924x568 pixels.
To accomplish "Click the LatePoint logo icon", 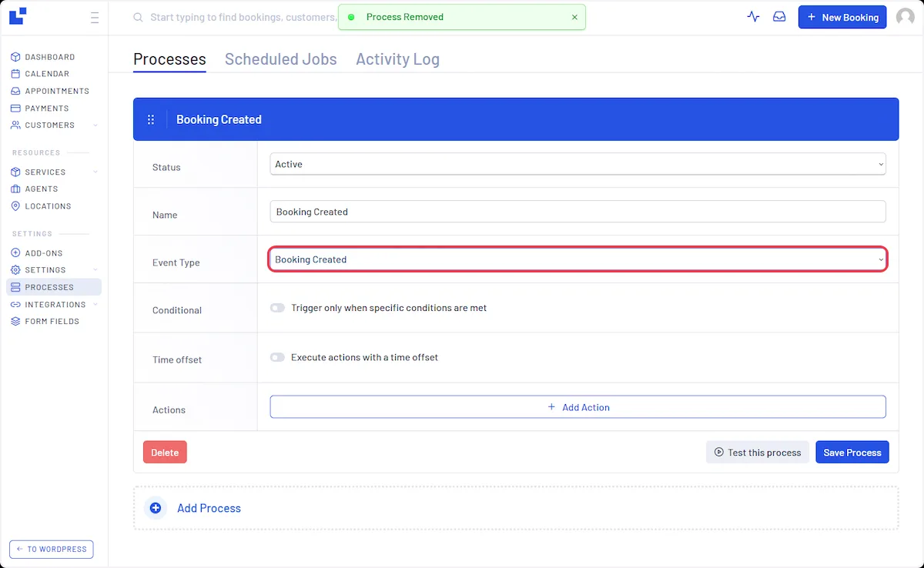I will pos(18,16).
